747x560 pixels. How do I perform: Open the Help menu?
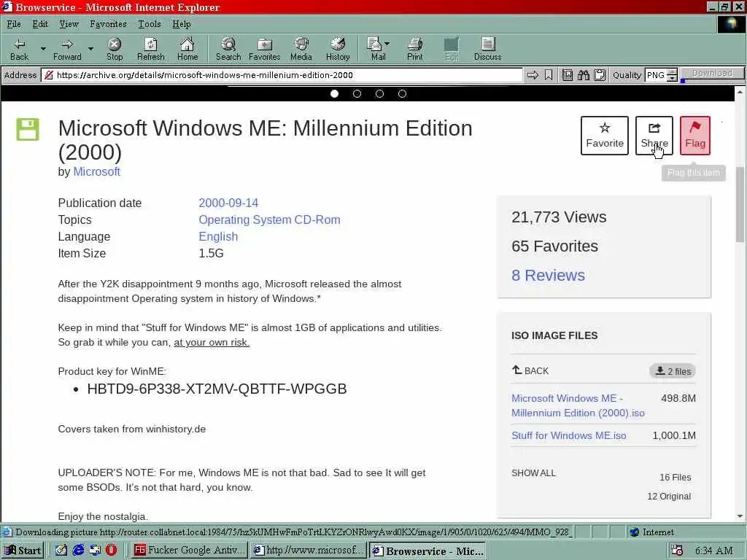(182, 24)
